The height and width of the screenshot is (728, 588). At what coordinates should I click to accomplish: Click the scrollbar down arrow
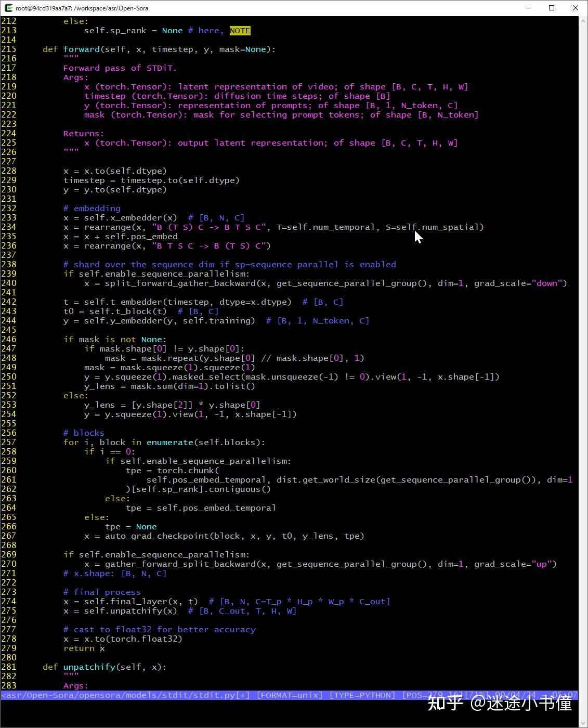(x=583, y=723)
